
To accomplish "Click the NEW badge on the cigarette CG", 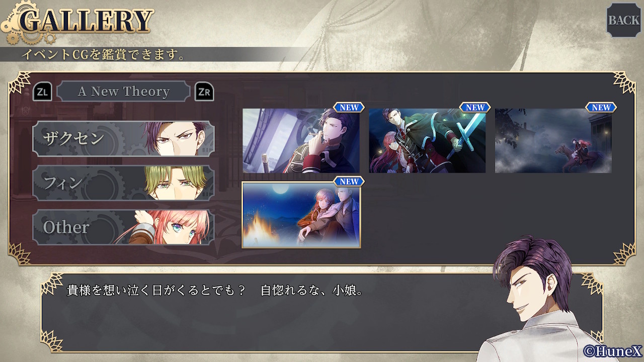I will pos(349,108).
